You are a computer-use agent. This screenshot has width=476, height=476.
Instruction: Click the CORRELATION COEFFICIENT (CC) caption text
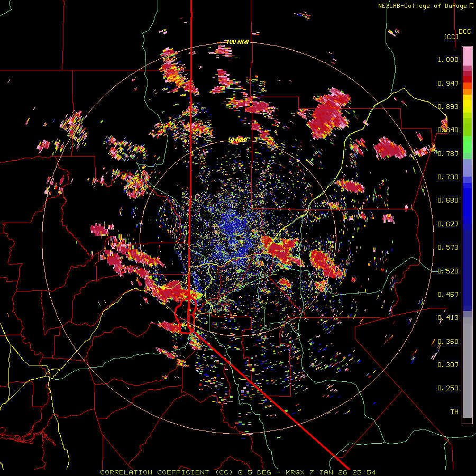tap(167, 472)
